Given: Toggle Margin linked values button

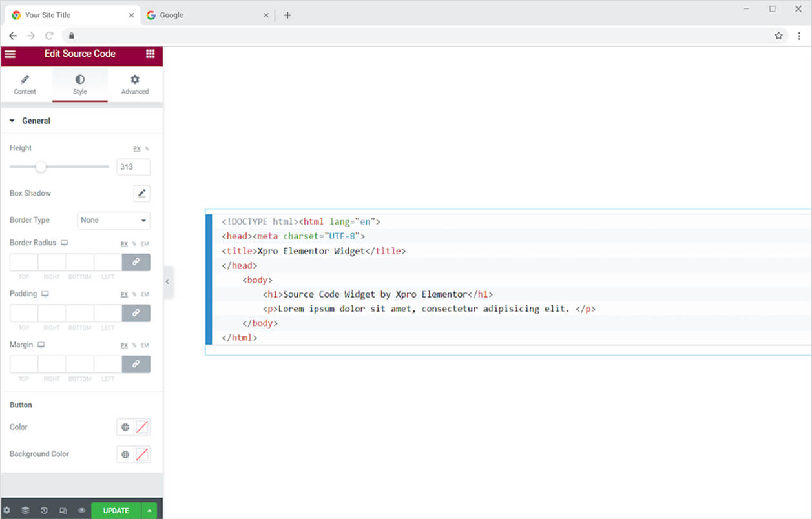Looking at the screenshot, I should point(136,364).
